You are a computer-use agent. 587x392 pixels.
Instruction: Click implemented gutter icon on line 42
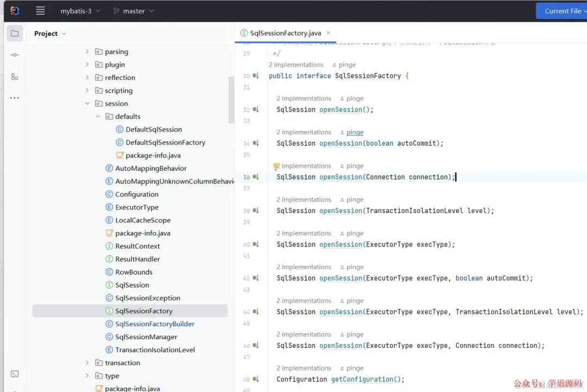point(255,278)
